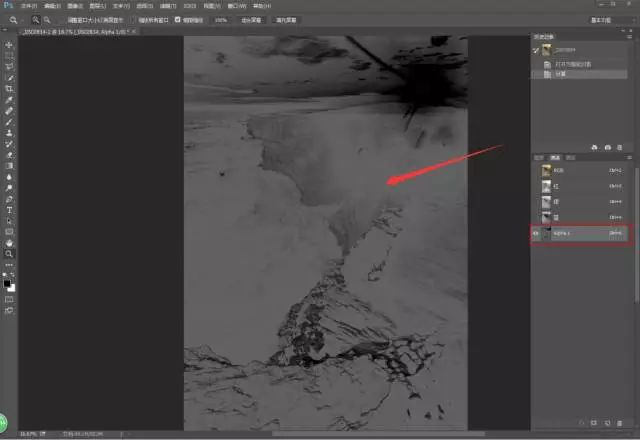Select the Zoom tool in toolbar

(x=9, y=254)
